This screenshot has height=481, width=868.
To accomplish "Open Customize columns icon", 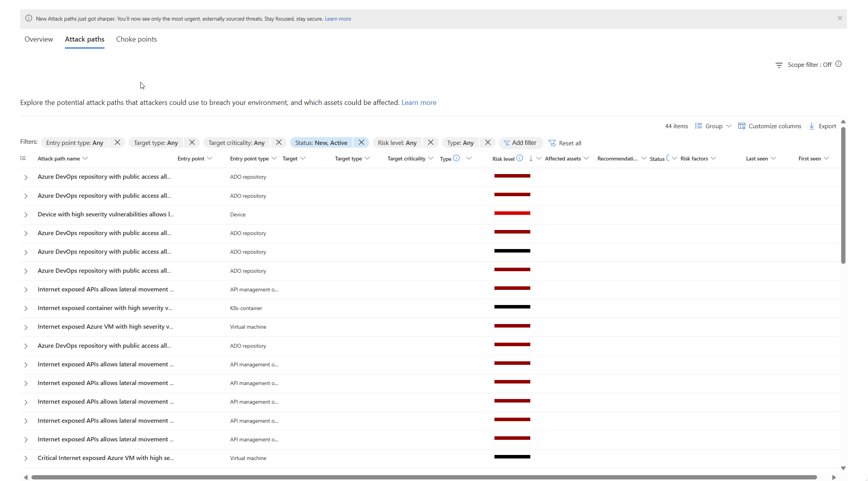I will coord(742,126).
